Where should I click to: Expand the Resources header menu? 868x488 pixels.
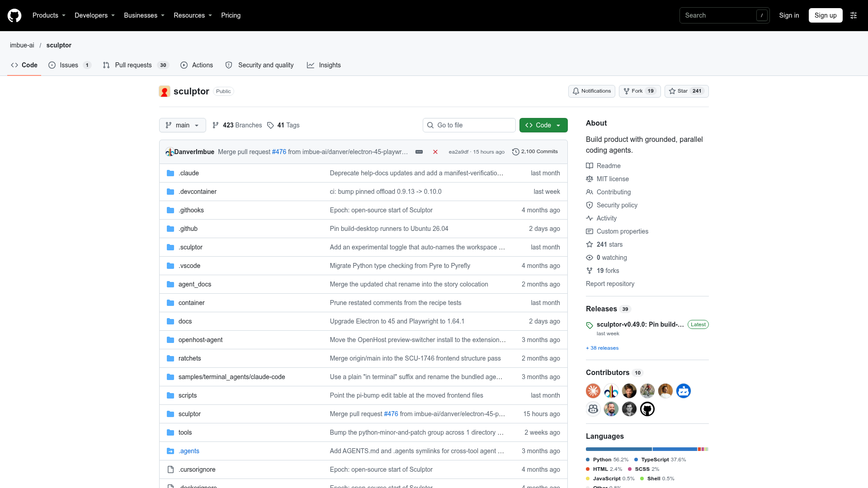click(193, 15)
